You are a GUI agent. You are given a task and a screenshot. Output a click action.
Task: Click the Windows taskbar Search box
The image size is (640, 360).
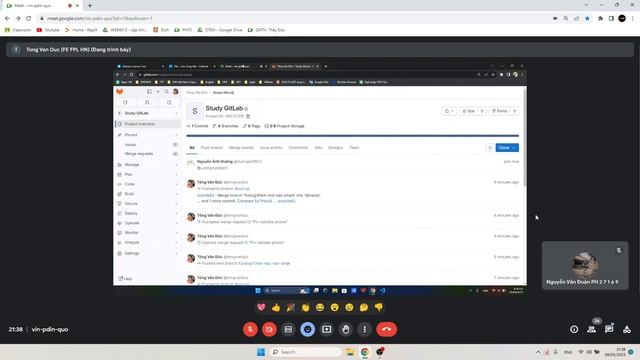tap(305, 352)
